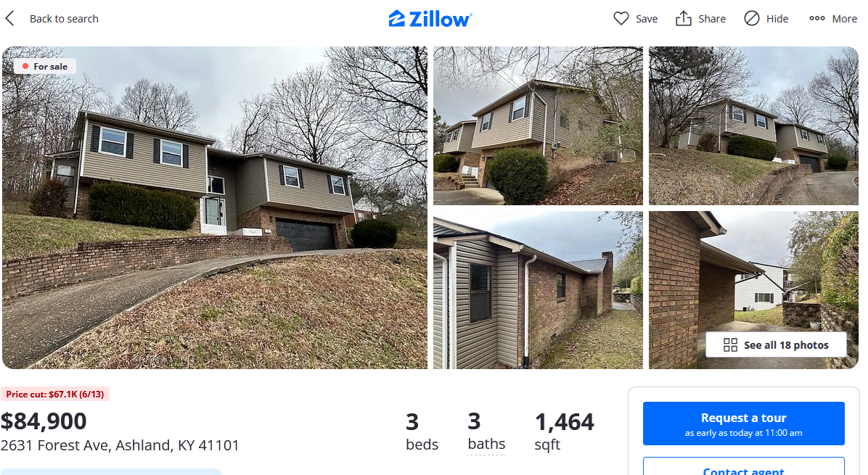Click the back arrow chevron icon
868x475 pixels.
click(x=9, y=18)
